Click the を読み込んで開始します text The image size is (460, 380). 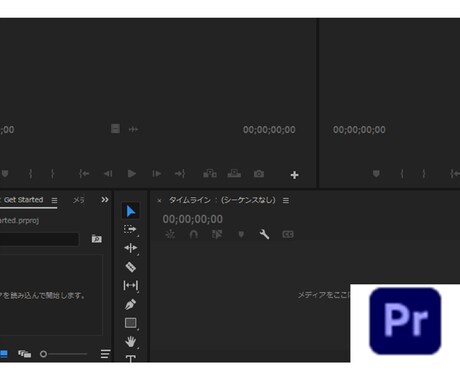coord(44,295)
